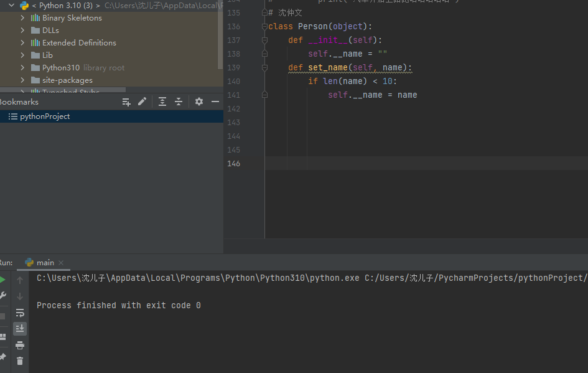Screen dimensions: 588x373
Task: Edit bookmark description with pencil icon
Action: (x=142, y=102)
